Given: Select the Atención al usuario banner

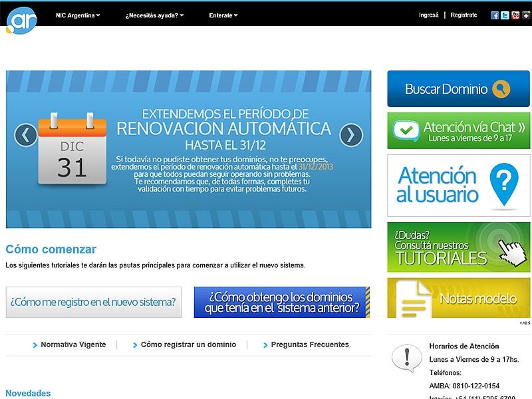Looking at the screenshot, I should tap(458, 186).
